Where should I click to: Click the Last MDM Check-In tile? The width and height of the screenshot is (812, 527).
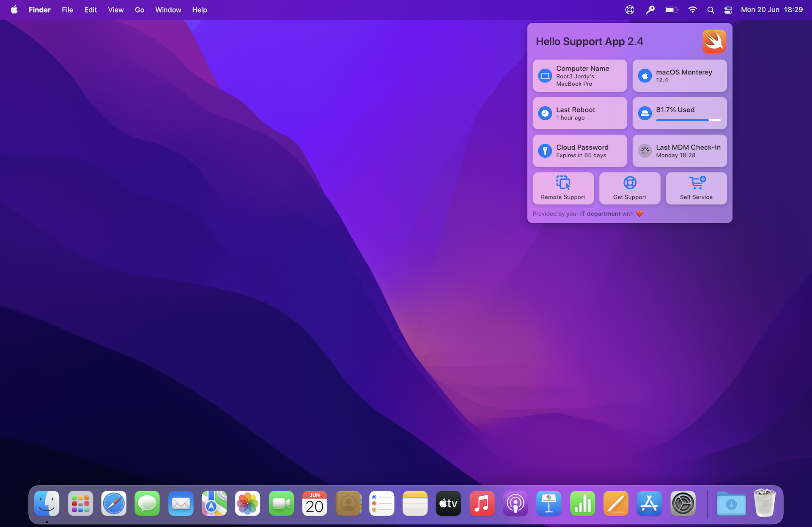[680, 151]
